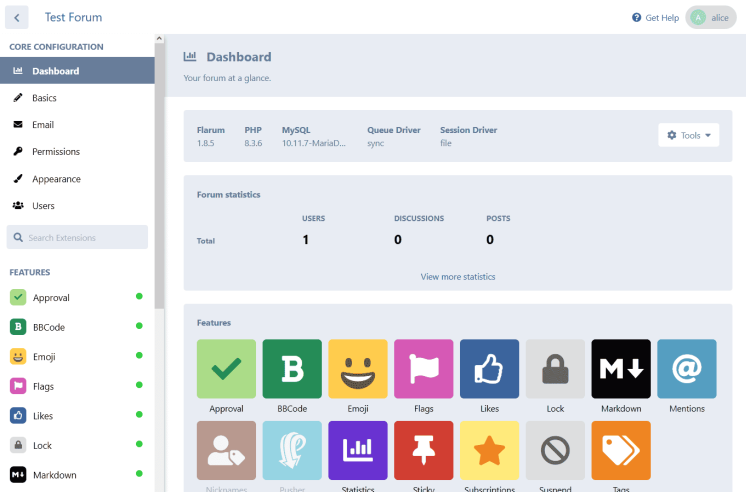Click the sidebar scrollbar thumb
The height and width of the screenshot is (492, 746).
tap(159, 176)
